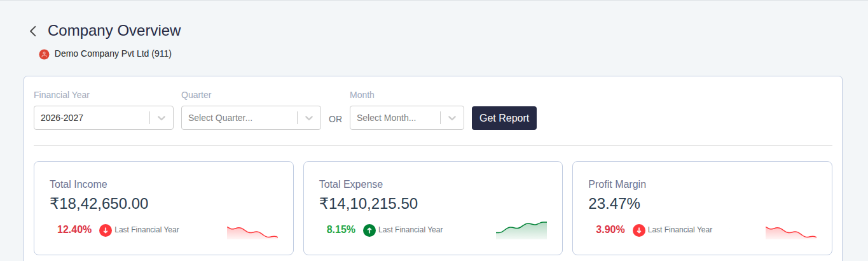Select the ₹18,42,650.00 income value
Image resolution: width=868 pixels, height=261 pixels.
[99, 204]
